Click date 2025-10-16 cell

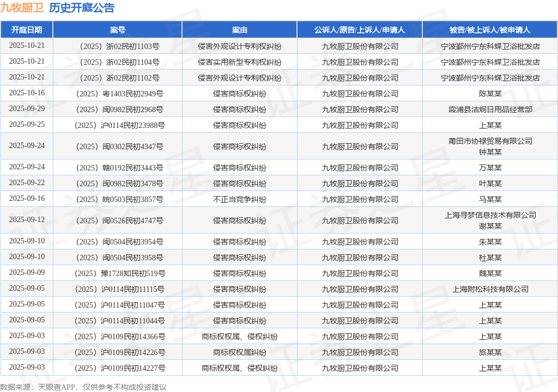tap(27, 93)
